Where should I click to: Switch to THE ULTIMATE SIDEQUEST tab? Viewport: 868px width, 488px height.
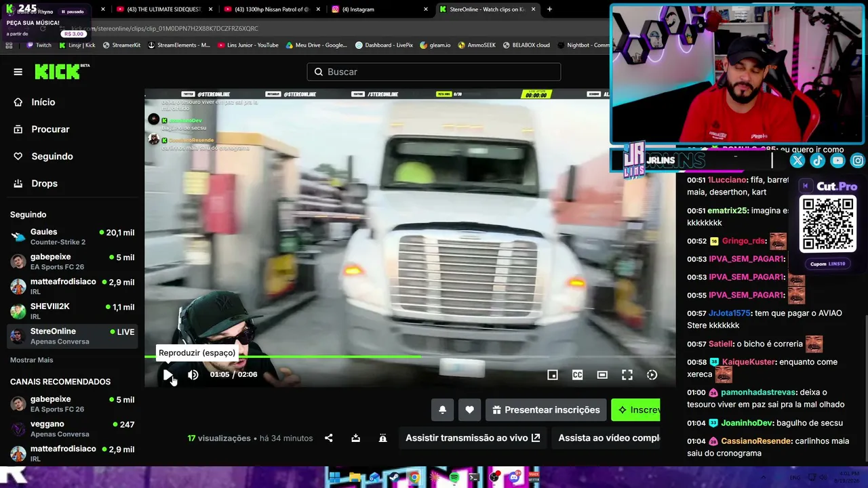point(163,9)
